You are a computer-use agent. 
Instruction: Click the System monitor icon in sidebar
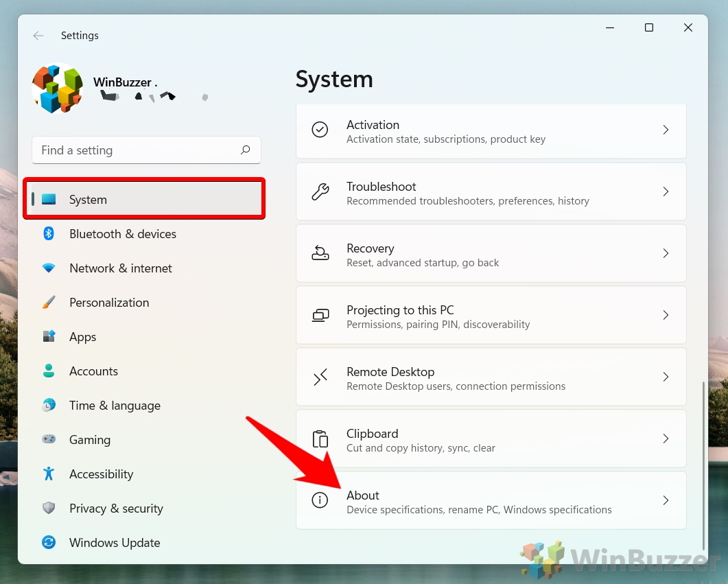pos(49,199)
